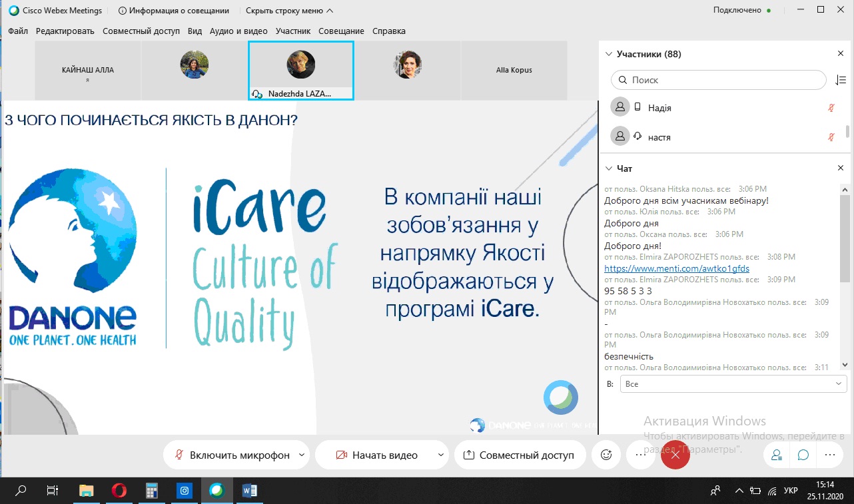Open Task View in taskbar
Screen dimensions: 854x504
(x=53, y=491)
